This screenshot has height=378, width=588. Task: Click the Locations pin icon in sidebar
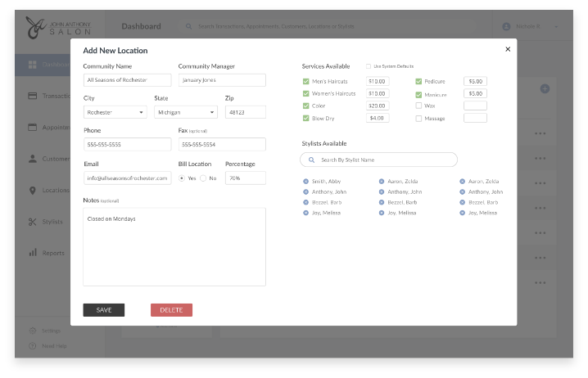click(33, 190)
